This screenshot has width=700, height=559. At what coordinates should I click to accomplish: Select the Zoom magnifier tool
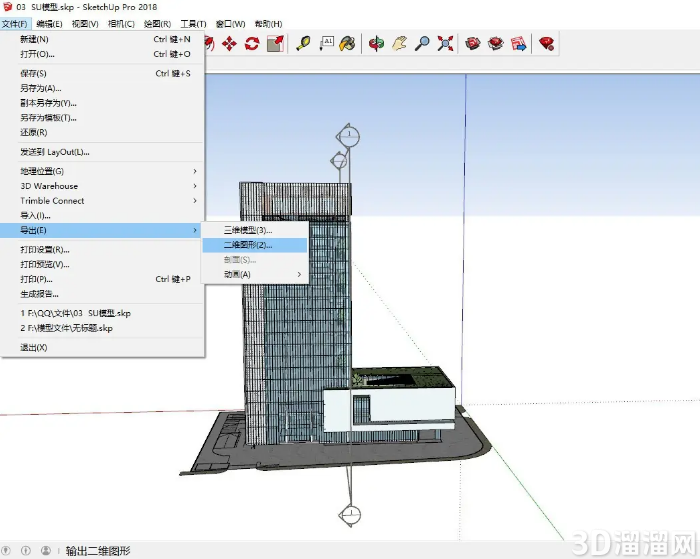click(422, 43)
